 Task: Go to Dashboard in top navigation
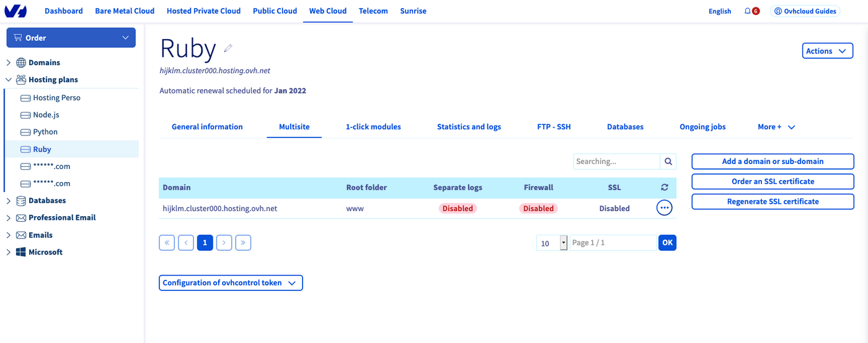coord(64,11)
